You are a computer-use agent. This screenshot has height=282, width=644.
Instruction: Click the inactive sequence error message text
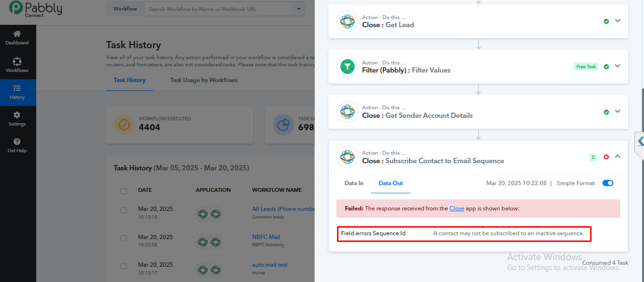509,233
